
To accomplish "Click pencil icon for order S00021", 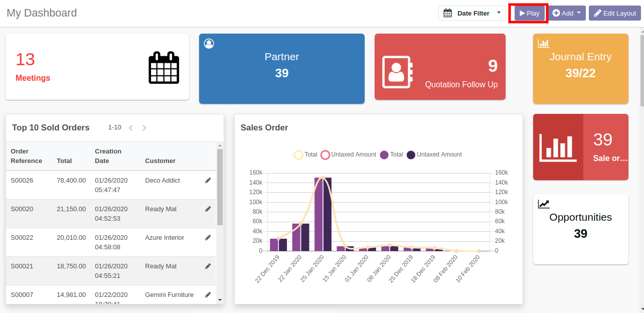I will pos(208,266).
